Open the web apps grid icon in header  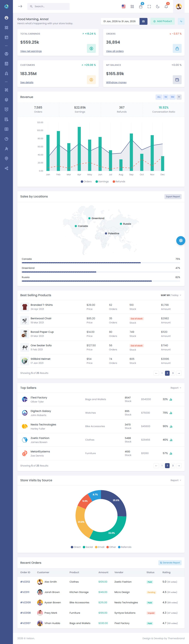click(x=132, y=6)
